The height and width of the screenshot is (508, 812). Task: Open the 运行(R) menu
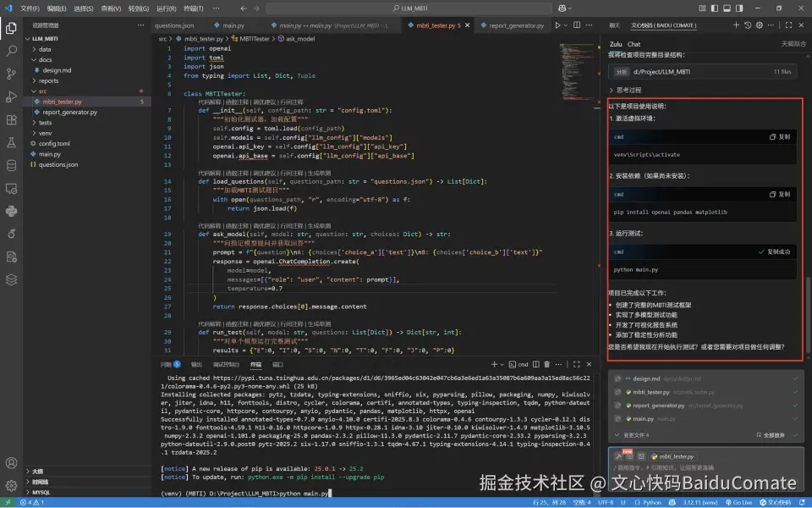pos(167,8)
